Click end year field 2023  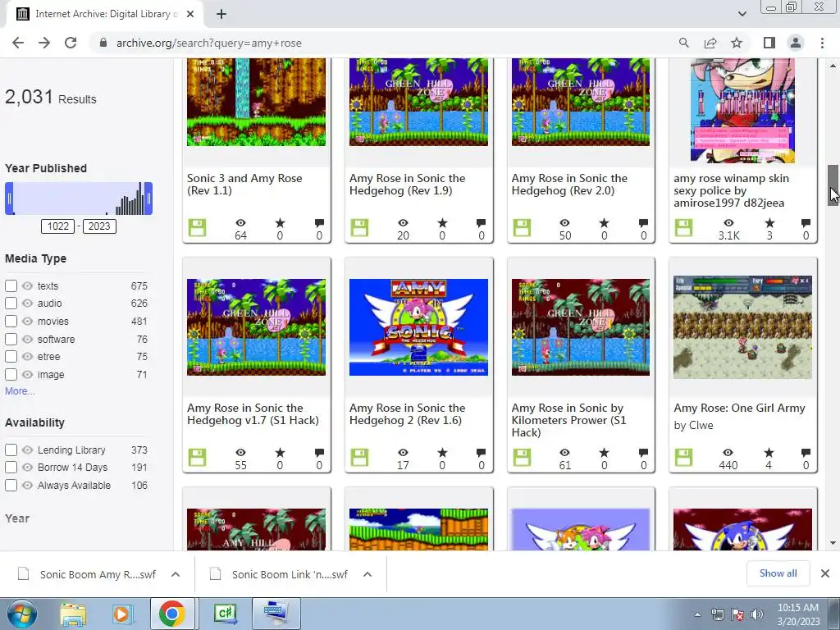coord(99,226)
